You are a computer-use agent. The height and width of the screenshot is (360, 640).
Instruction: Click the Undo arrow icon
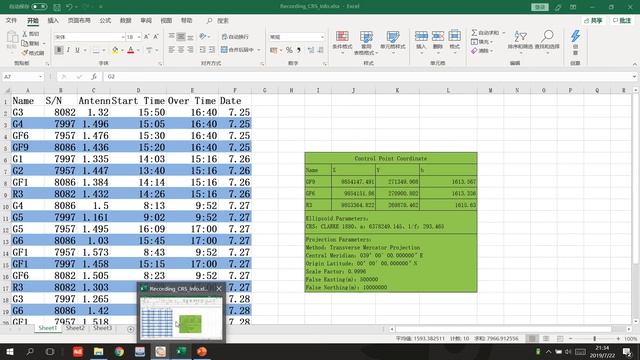tap(69, 7)
